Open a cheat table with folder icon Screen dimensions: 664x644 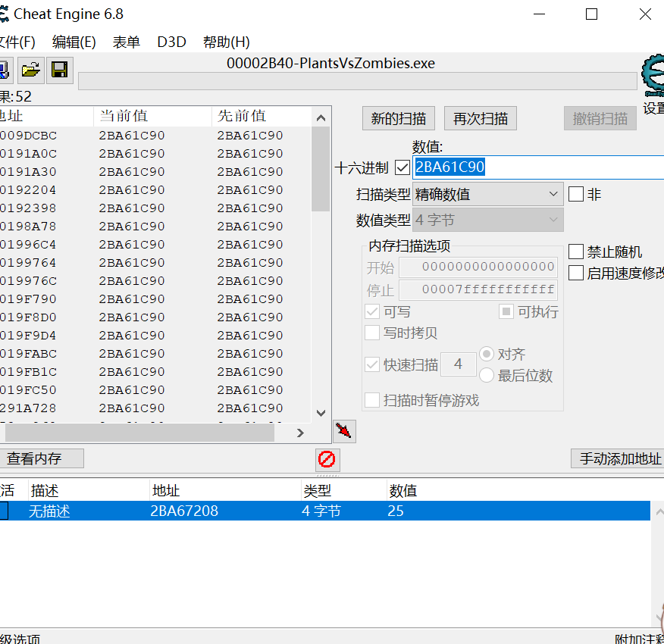pos(31,70)
